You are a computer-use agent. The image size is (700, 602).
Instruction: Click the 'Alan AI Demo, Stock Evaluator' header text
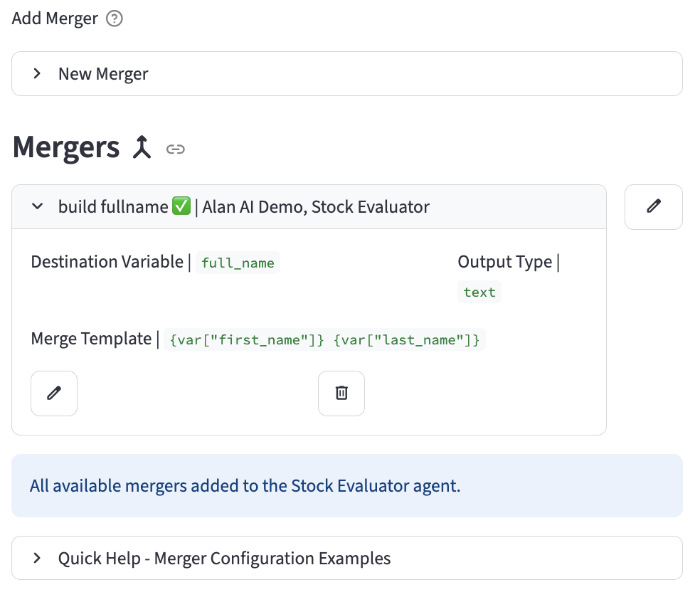click(316, 207)
